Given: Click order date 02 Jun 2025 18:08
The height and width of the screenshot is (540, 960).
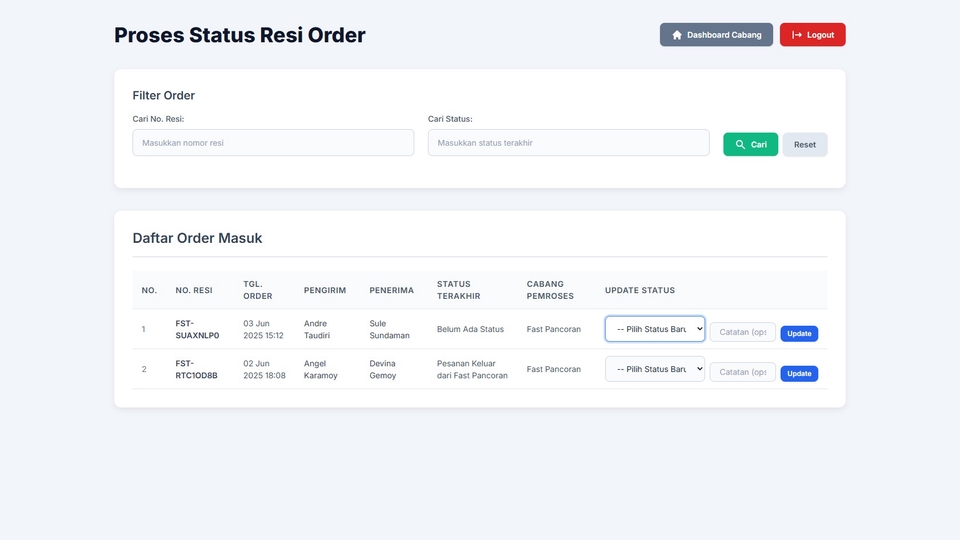Looking at the screenshot, I should [x=264, y=369].
